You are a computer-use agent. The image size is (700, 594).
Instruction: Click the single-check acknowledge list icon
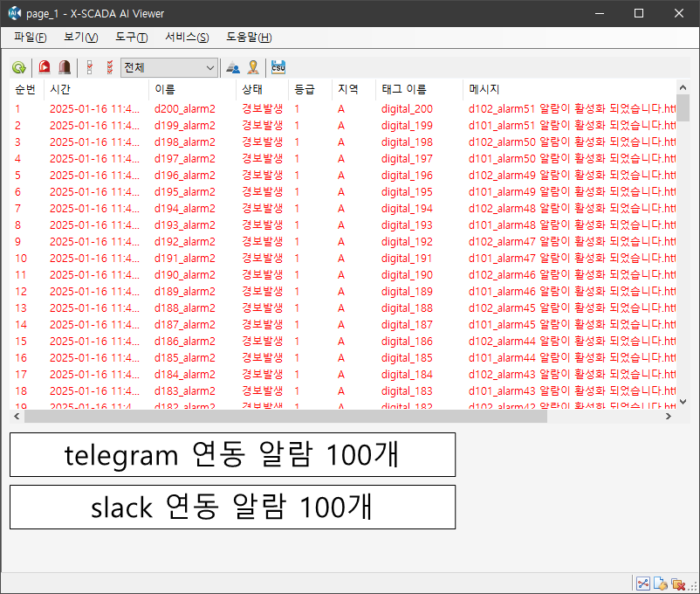click(89, 67)
